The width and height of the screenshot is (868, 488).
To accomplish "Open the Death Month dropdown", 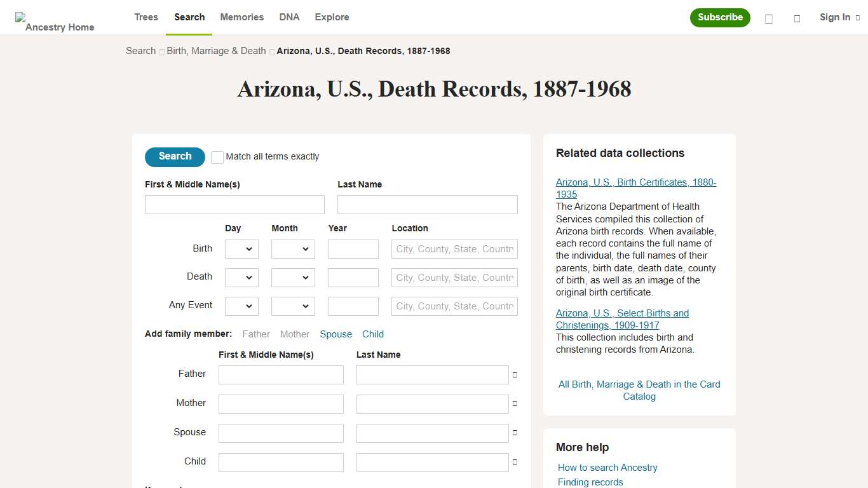I will [293, 278].
